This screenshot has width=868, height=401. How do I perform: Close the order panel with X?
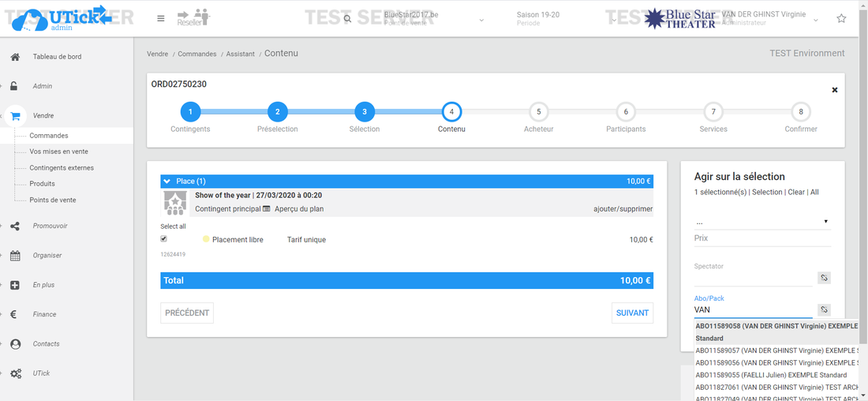click(835, 90)
